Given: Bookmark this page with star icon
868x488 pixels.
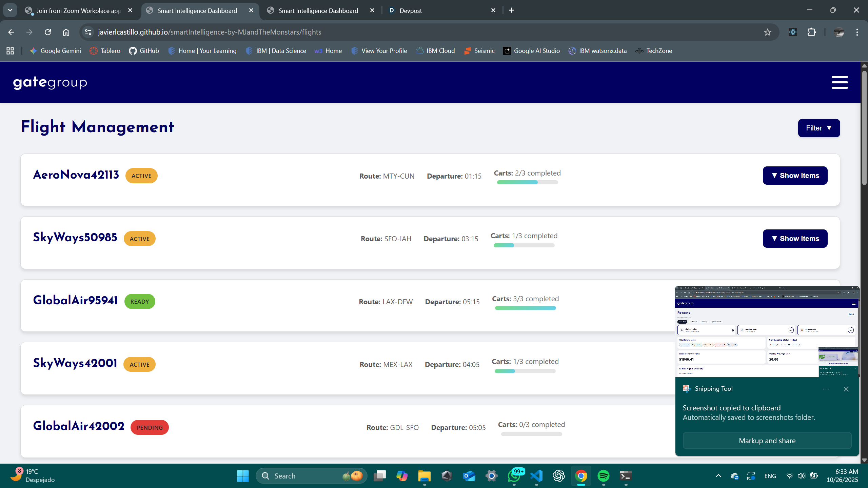Looking at the screenshot, I should 767,32.
